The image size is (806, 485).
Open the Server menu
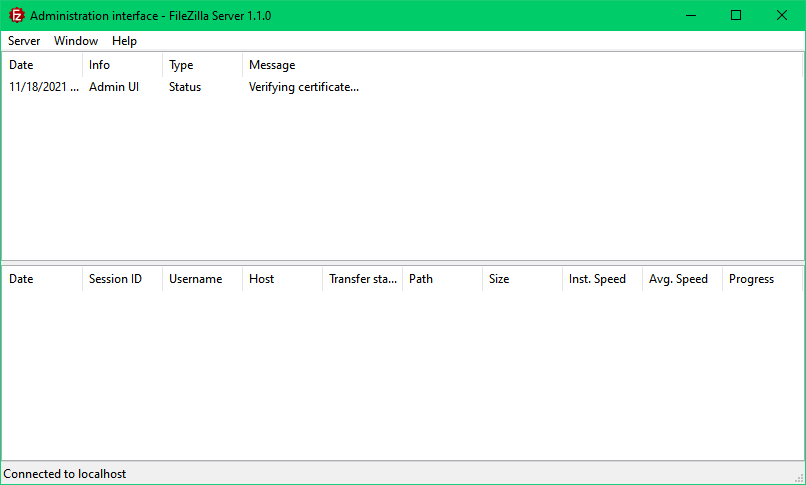coord(24,41)
